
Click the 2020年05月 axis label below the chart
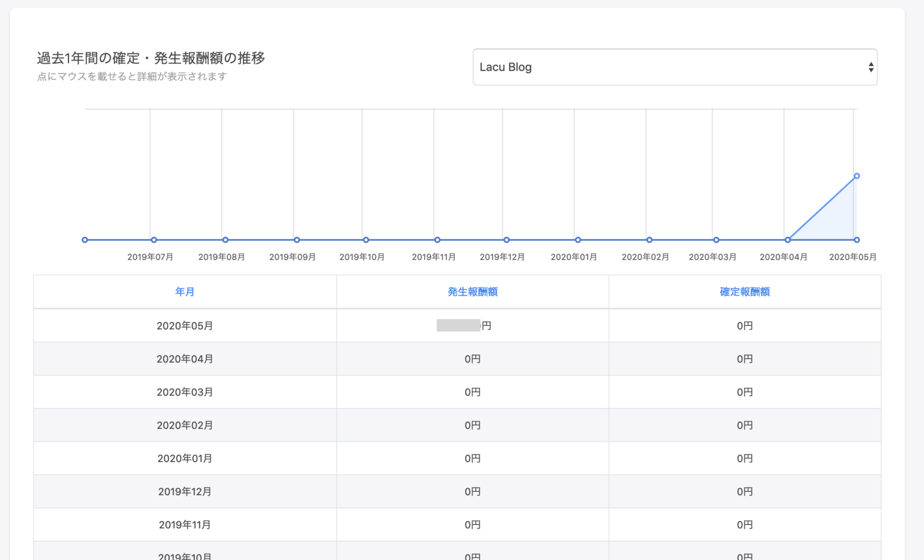click(x=852, y=257)
